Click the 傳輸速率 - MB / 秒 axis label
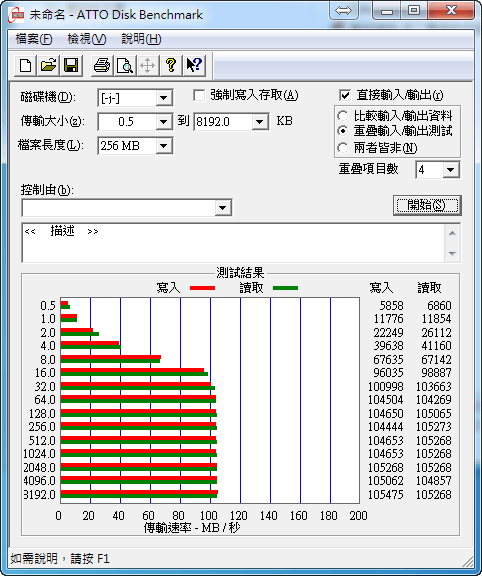This screenshot has height=576, width=482. click(192, 528)
